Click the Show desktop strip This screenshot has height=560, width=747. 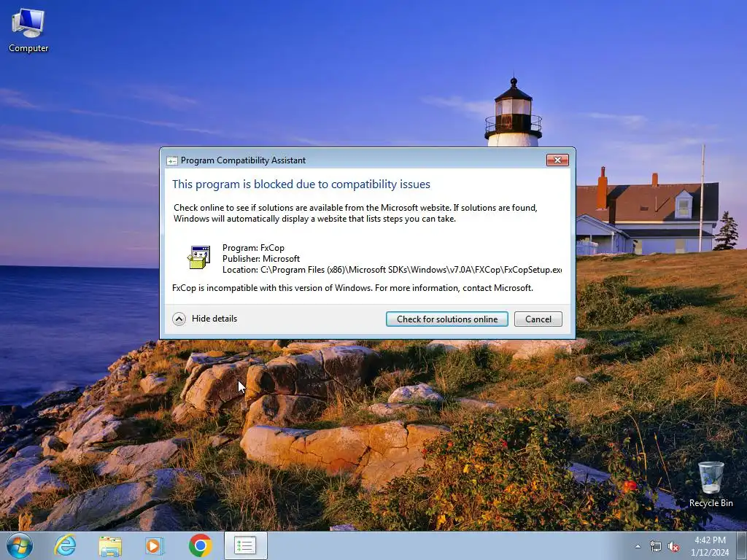(743, 545)
